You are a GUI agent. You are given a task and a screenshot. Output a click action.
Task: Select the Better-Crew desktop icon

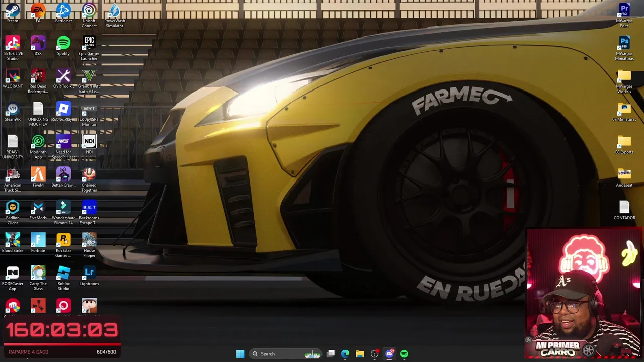pyautogui.click(x=63, y=177)
